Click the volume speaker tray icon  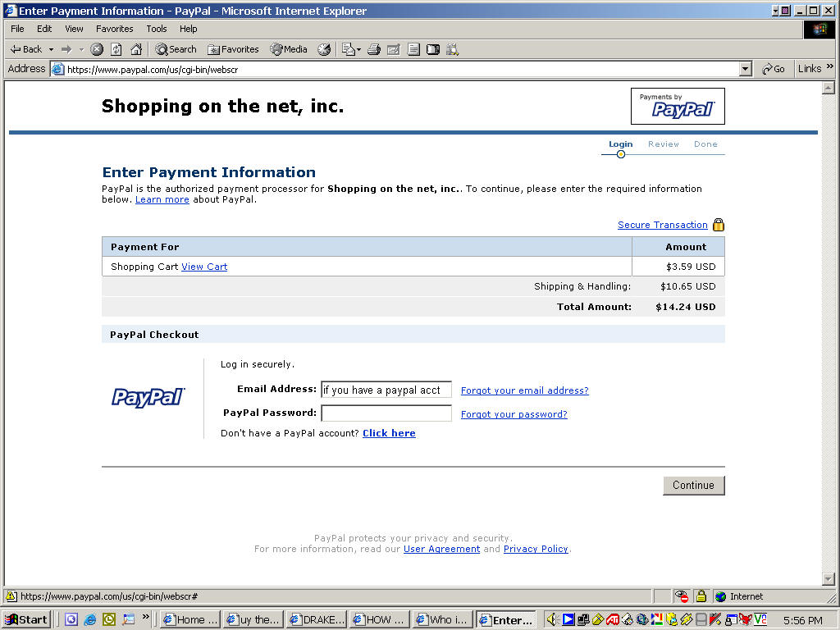pos(552,620)
